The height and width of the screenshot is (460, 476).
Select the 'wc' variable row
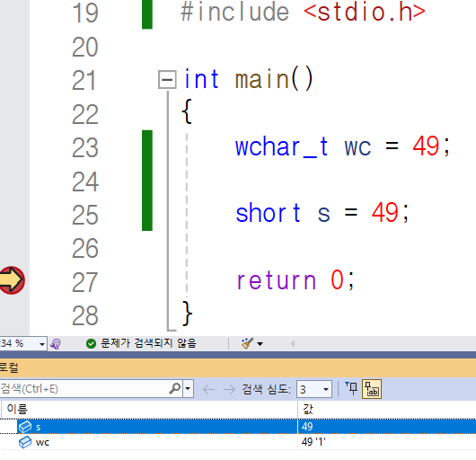click(238, 442)
